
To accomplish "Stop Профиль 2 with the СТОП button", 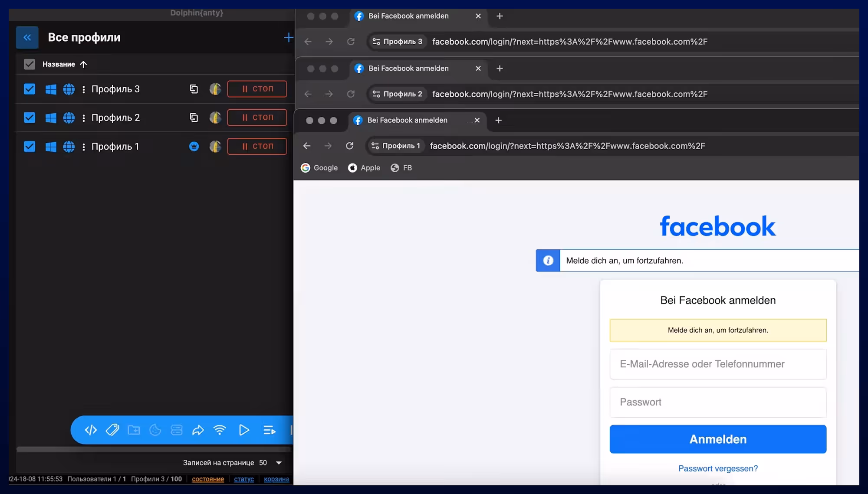I will (257, 118).
